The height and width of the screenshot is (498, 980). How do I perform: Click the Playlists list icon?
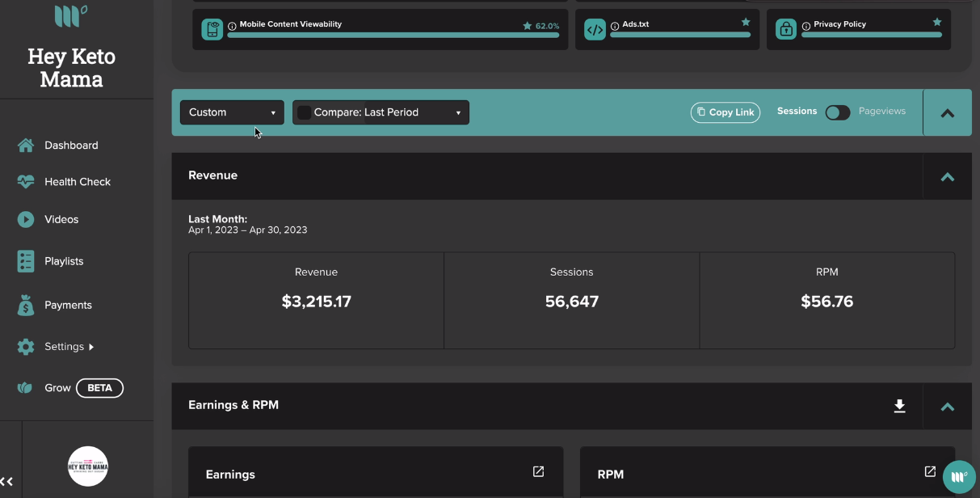coord(26,261)
